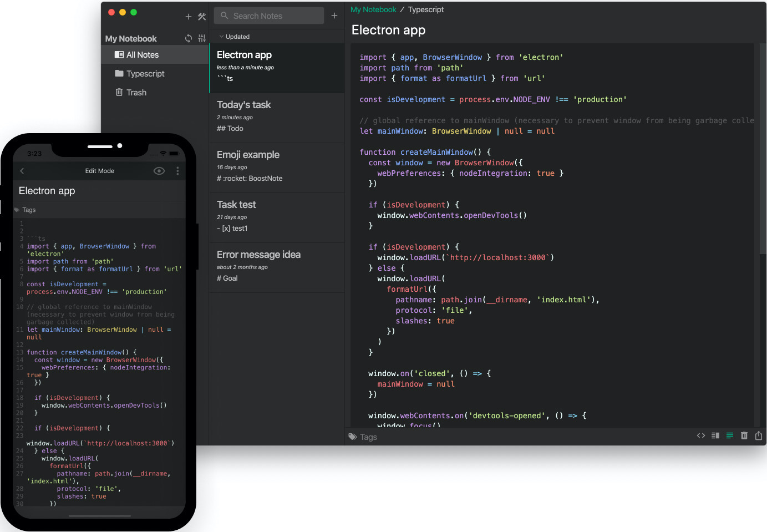Expand the Updated sort dropdown

(x=234, y=37)
